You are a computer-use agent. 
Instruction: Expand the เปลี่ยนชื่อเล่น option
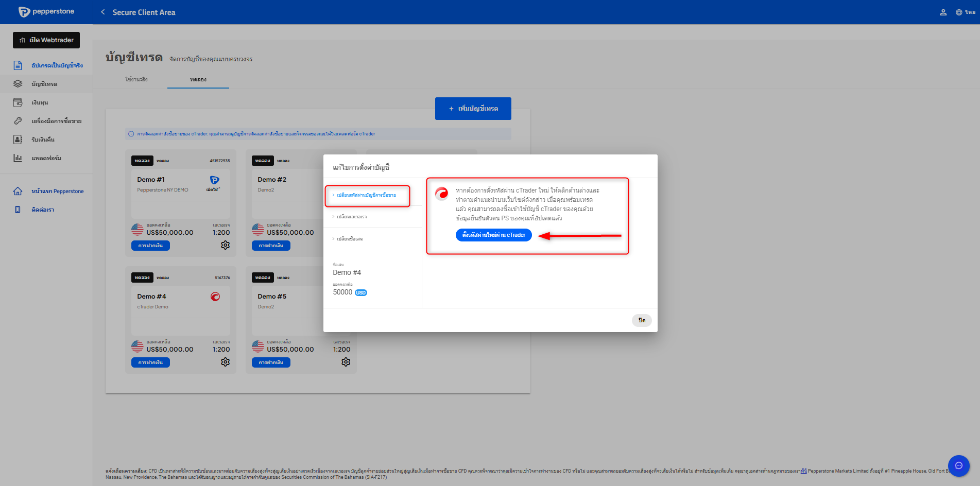coord(350,239)
